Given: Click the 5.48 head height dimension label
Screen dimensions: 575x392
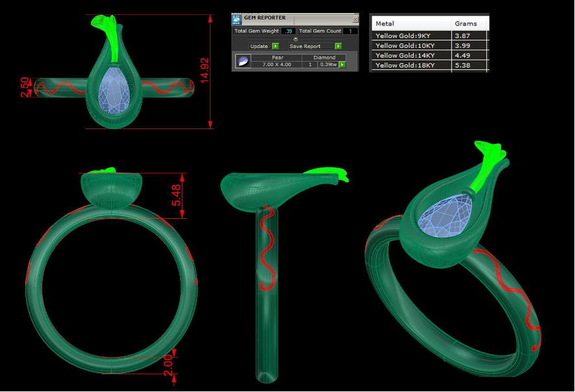Looking at the screenshot, I should tap(176, 195).
